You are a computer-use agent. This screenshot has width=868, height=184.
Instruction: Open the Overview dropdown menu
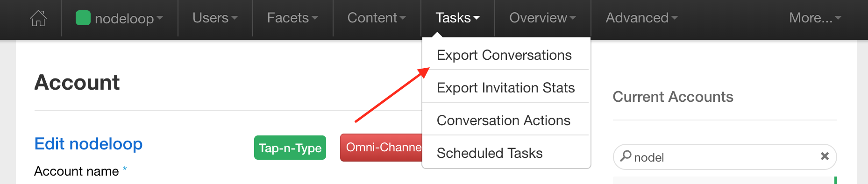(543, 18)
